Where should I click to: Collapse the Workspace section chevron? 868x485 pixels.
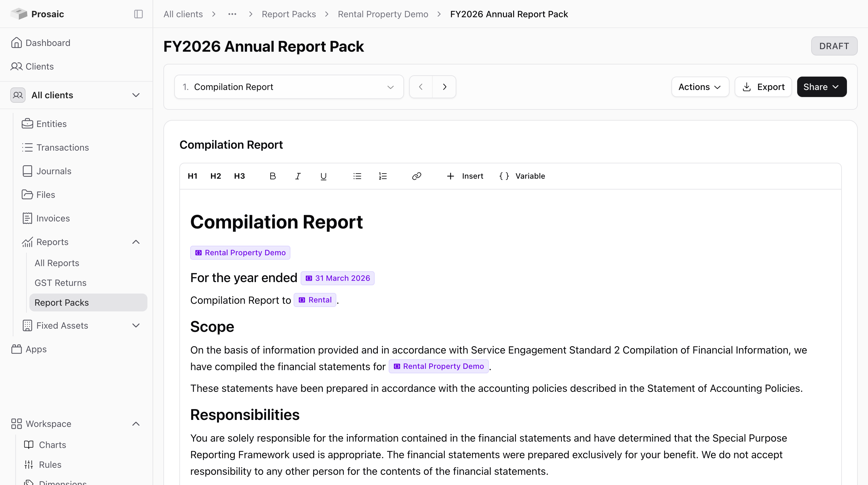coord(136,424)
